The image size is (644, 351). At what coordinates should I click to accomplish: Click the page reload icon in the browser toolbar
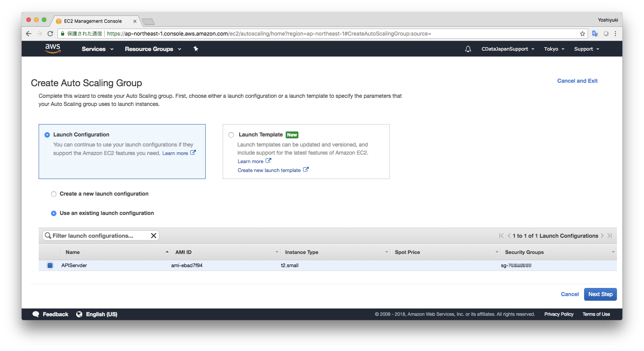pyautogui.click(x=50, y=34)
